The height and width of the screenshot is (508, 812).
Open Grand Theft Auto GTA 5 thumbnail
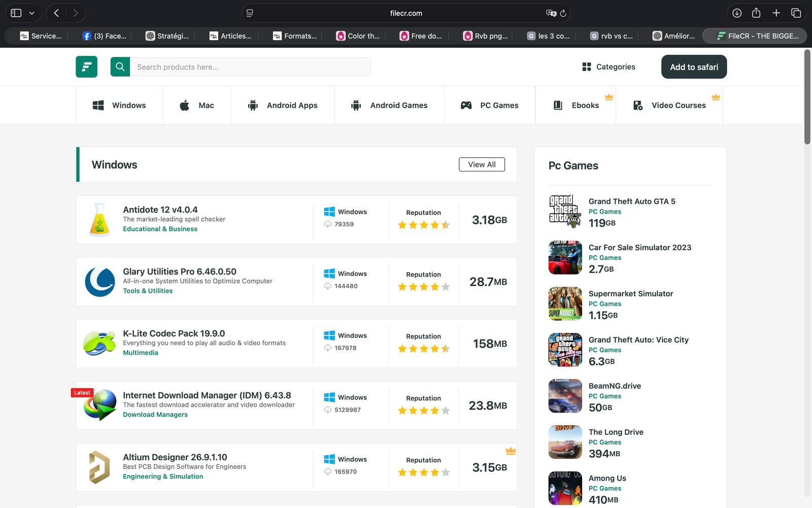click(565, 212)
